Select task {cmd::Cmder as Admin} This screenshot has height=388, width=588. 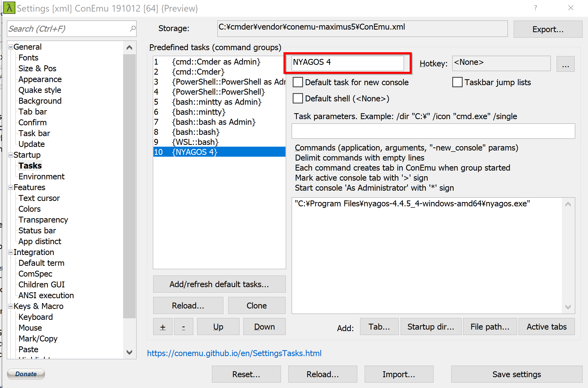coord(219,62)
